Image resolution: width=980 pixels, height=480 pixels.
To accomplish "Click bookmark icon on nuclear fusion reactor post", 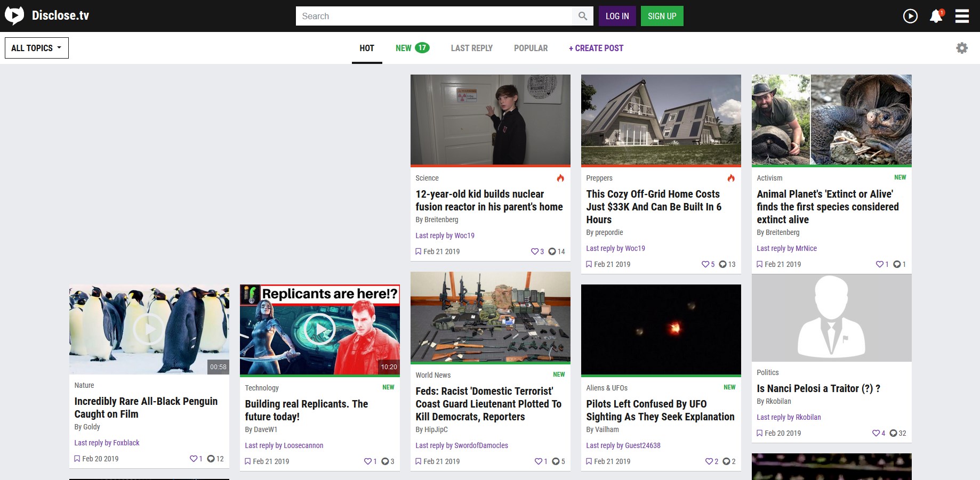I will pos(418,251).
